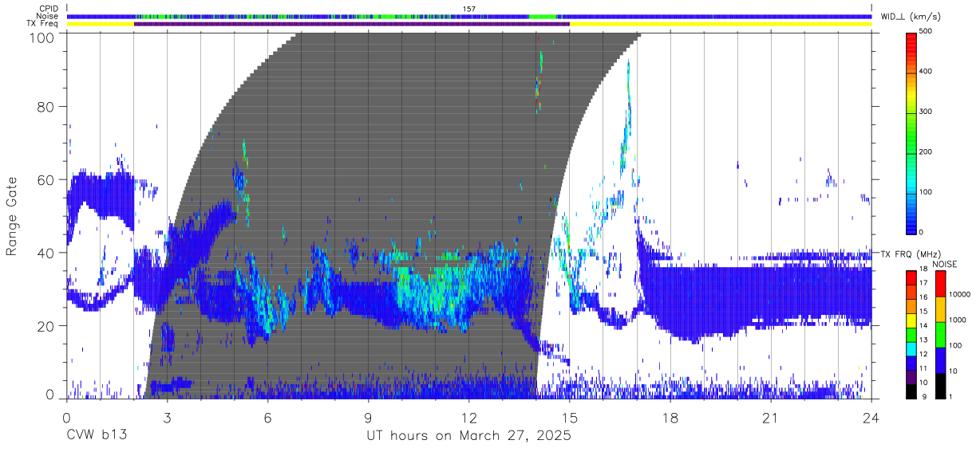Click the 24 tick on the UT hours axis

click(871, 417)
